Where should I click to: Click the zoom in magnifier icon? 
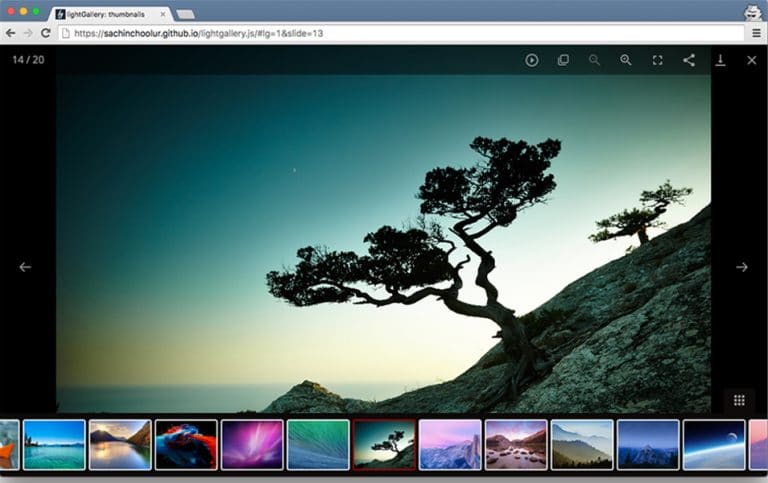click(x=625, y=60)
